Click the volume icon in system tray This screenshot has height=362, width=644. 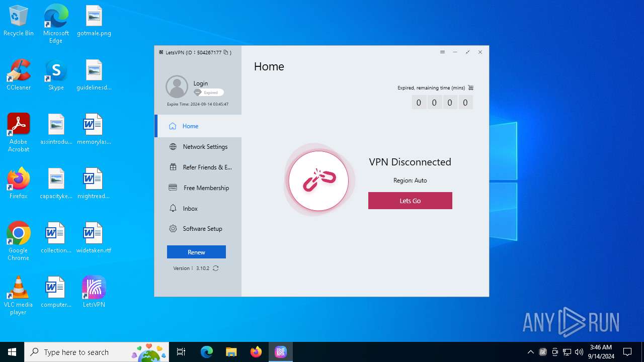579,352
